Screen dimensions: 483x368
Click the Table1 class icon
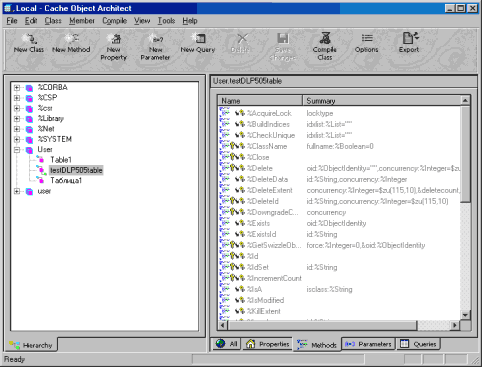[x=41, y=159]
